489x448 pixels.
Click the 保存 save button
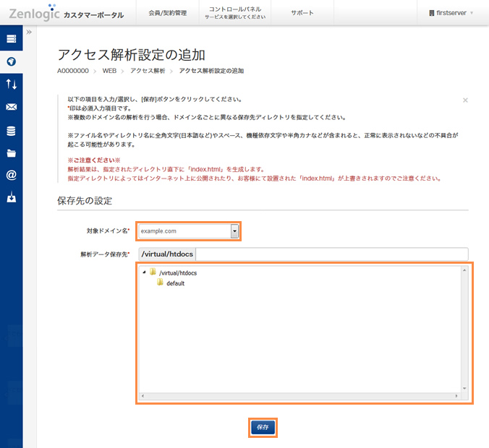point(263,427)
